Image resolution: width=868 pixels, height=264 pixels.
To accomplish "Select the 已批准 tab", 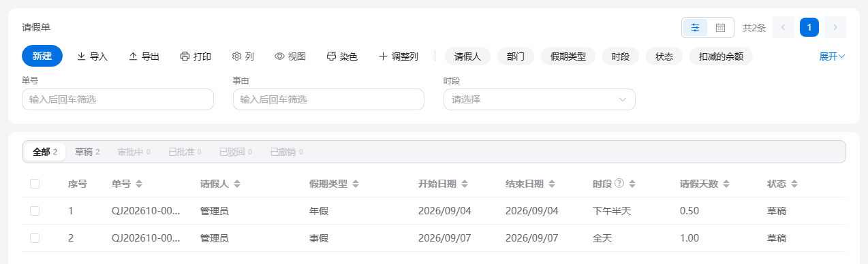I will pyautogui.click(x=185, y=152).
